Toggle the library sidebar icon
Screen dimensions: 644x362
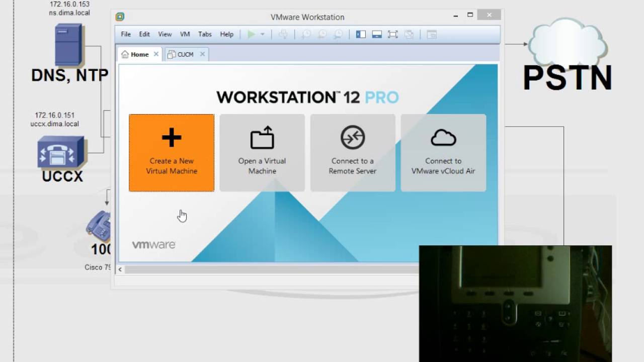click(x=361, y=34)
